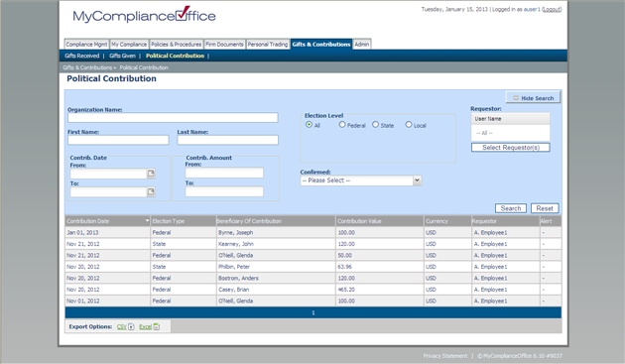Select the Federal election level radio
Viewport: 625px width, 364px height.
point(342,125)
